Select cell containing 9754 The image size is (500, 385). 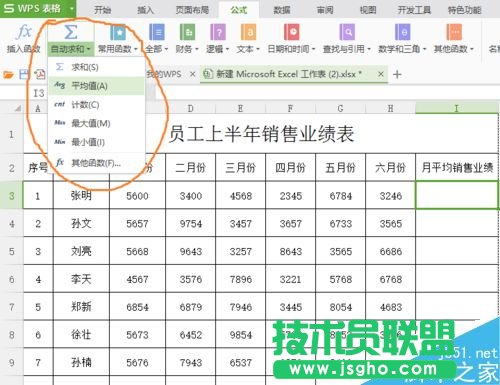pyautogui.click(x=190, y=223)
